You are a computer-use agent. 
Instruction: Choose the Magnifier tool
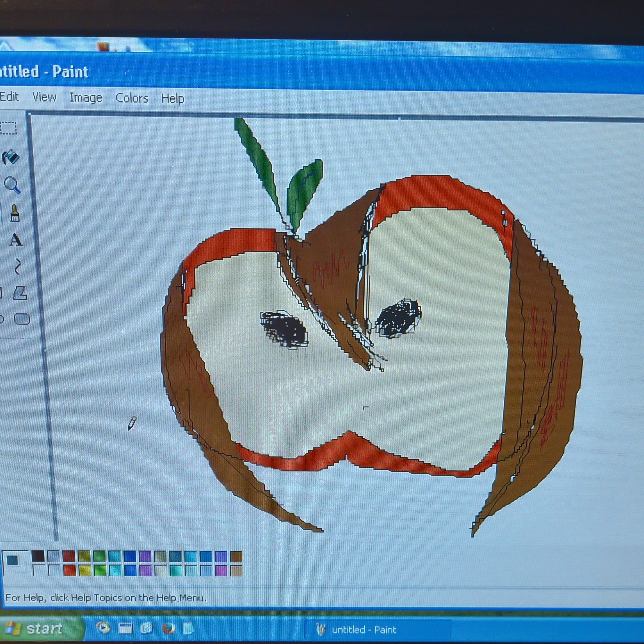(12, 185)
